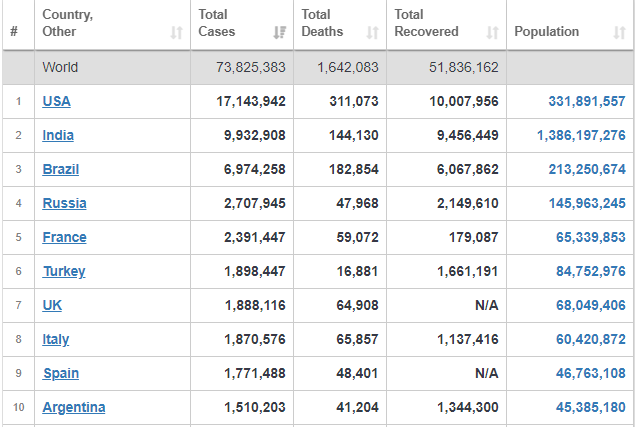Click France population value 65,339,853

591,237
